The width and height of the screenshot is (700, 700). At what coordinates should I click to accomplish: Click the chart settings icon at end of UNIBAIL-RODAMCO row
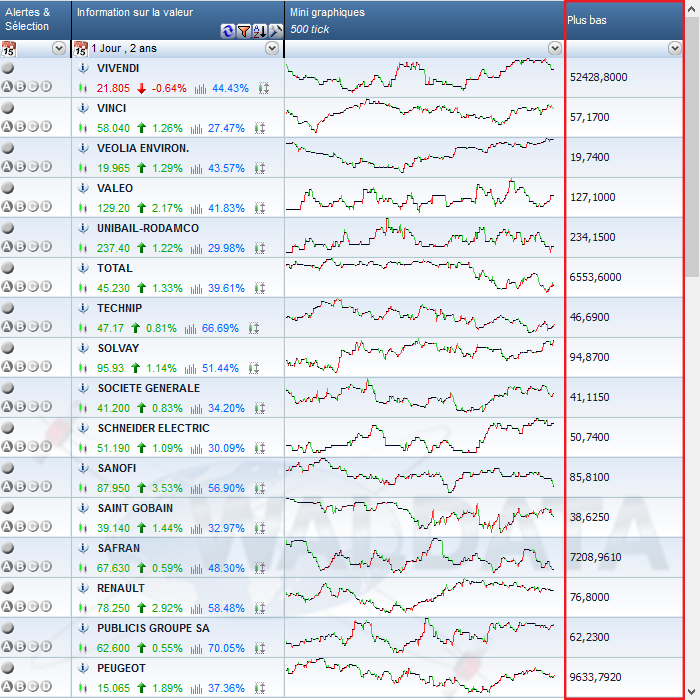(260, 248)
